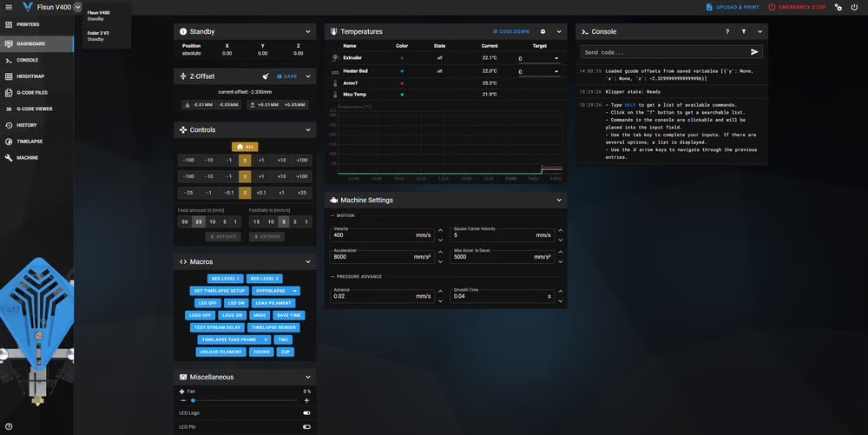Open Extruder target temperature dropdown

tap(556, 58)
